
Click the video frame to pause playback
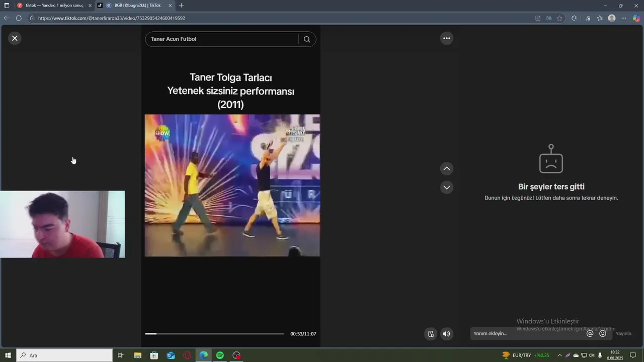coord(232,186)
